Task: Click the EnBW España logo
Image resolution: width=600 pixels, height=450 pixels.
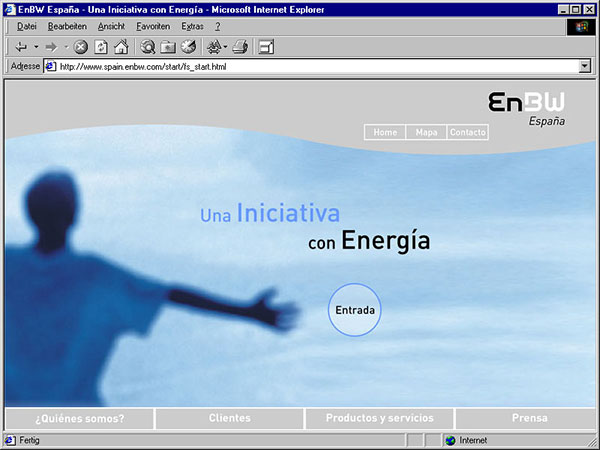Action: 527,109
